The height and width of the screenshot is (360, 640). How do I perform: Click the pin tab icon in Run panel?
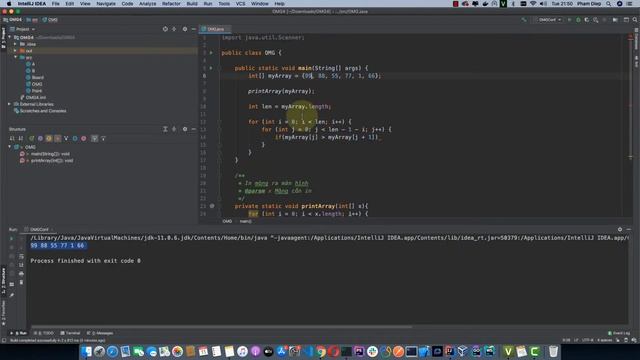pos(12,294)
